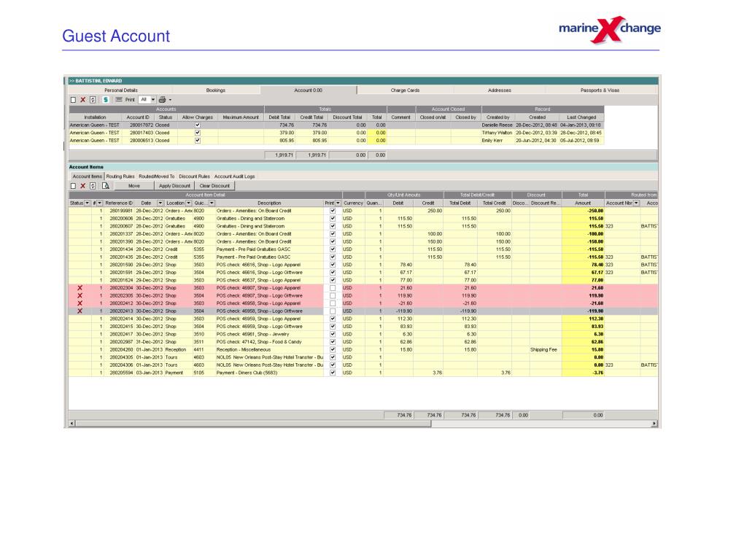747x560 pixels.
Task: Click the scrollbar left arrow at bottom
Action: [72, 424]
